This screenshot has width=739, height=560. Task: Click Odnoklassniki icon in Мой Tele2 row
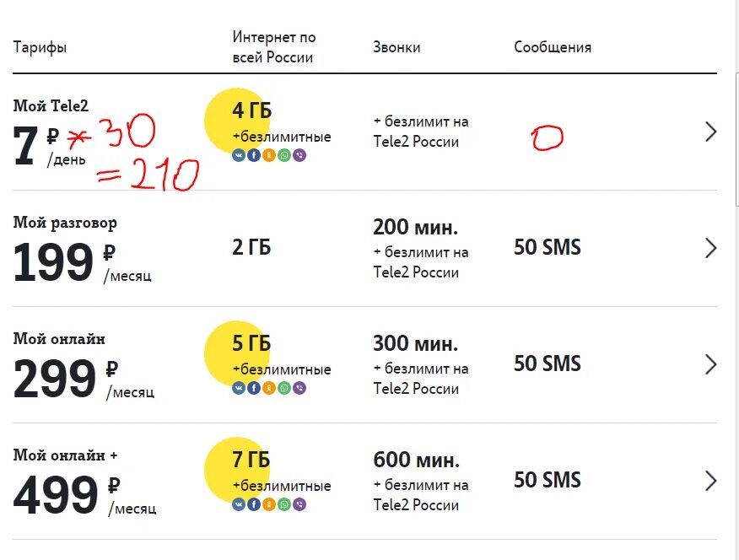[269, 155]
